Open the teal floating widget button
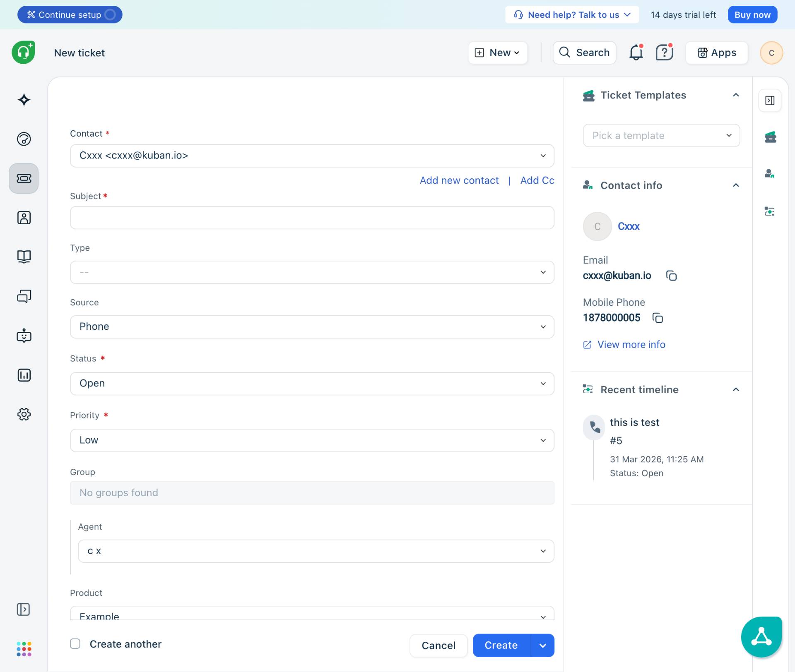The height and width of the screenshot is (672, 795). pyautogui.click(x=761, y=636)
